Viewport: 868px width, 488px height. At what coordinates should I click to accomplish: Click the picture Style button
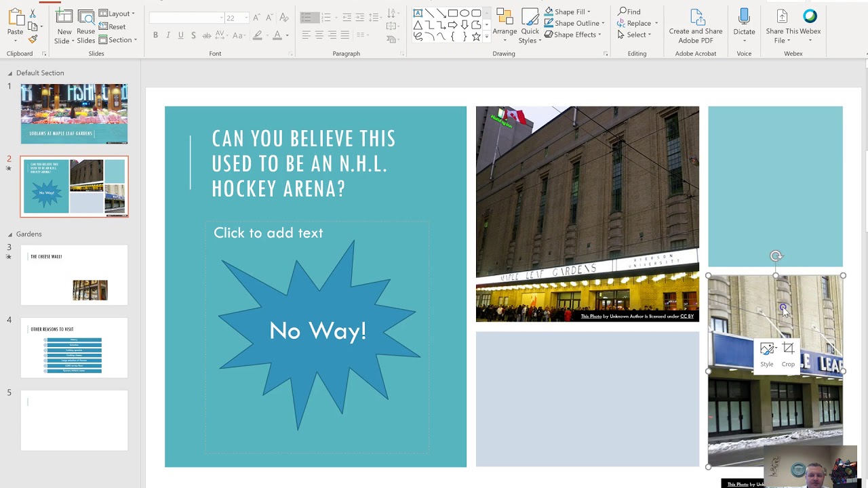767,354
